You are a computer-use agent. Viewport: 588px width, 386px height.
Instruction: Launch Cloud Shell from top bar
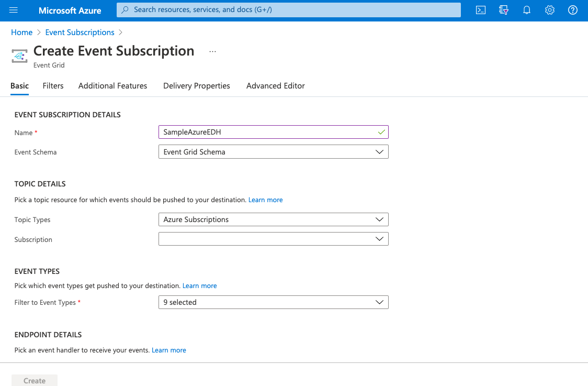pos(480,10)
